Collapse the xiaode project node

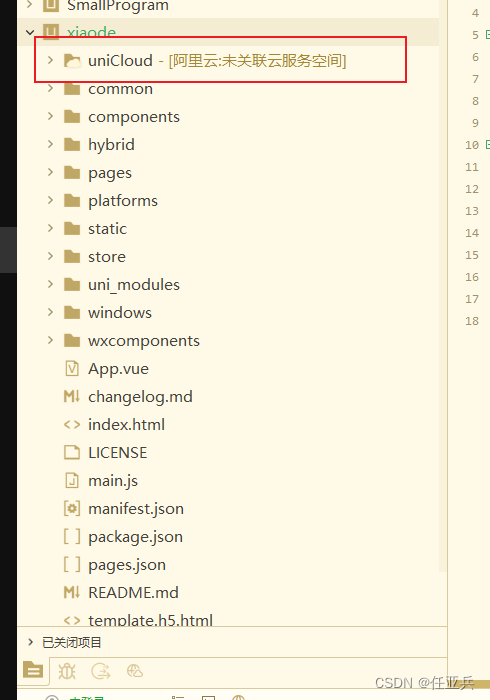(30, 32)
